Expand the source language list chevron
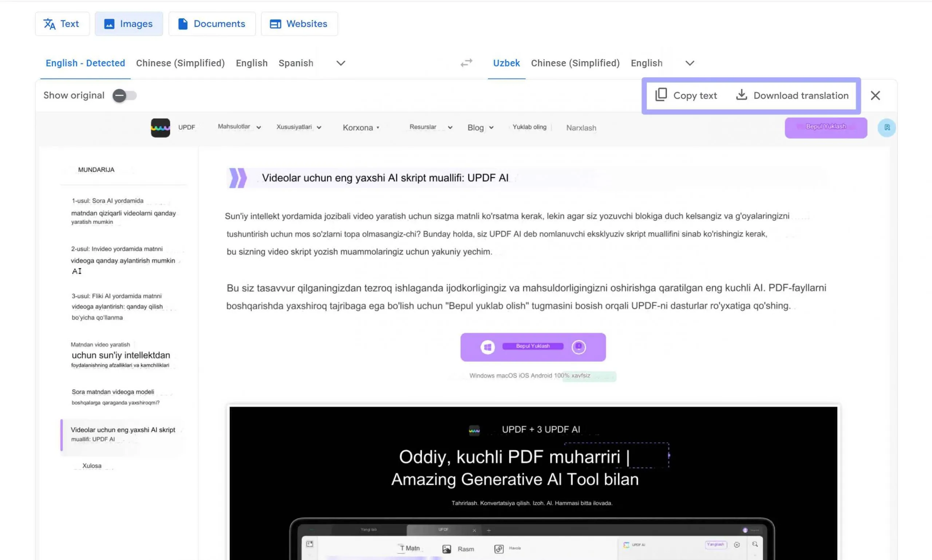Viewport: 932px width, 560px height. [x=340, y=63]
